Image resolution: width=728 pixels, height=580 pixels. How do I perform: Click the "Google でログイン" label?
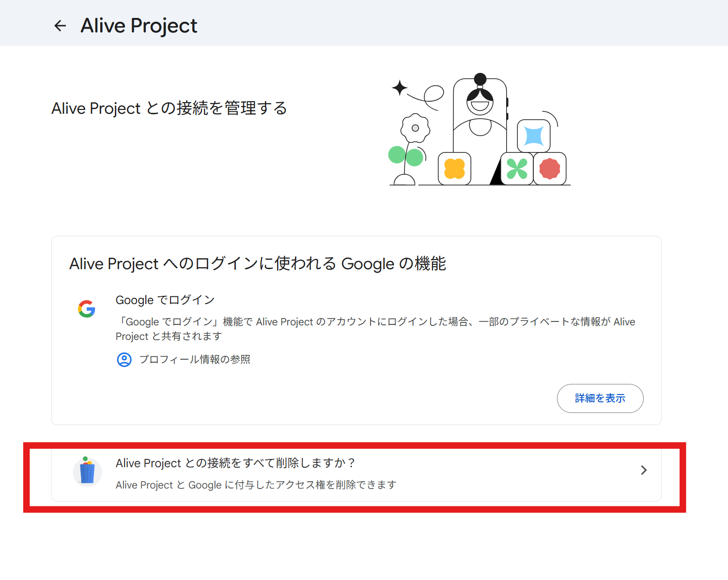coord(165,300)
